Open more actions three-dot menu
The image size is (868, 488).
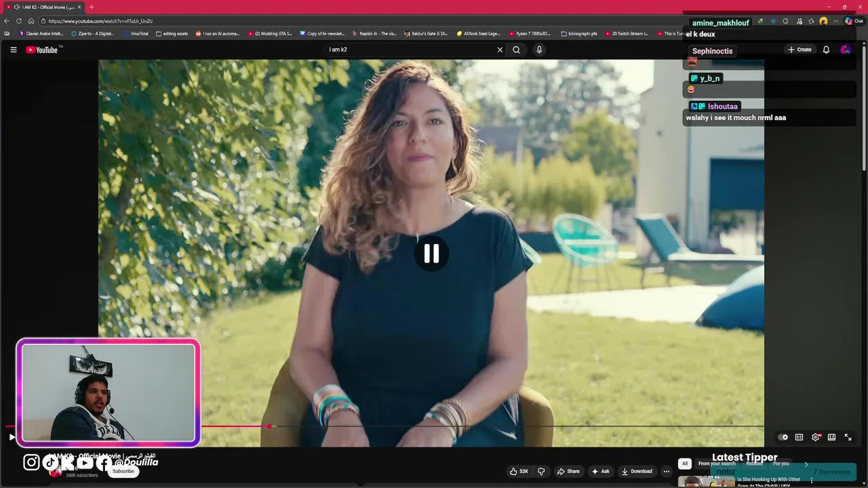667,471
